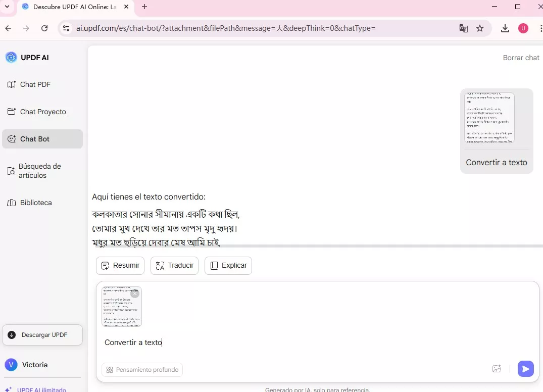Click the Traducir language icon
543x392 pixels.
pyautogui.click(x=160, y=266)
